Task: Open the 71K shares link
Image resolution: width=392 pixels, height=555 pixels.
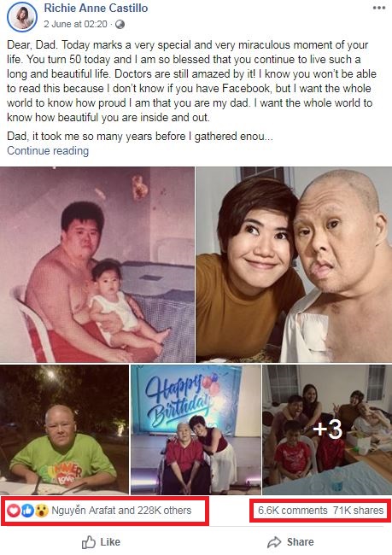Action: [358, 511]
